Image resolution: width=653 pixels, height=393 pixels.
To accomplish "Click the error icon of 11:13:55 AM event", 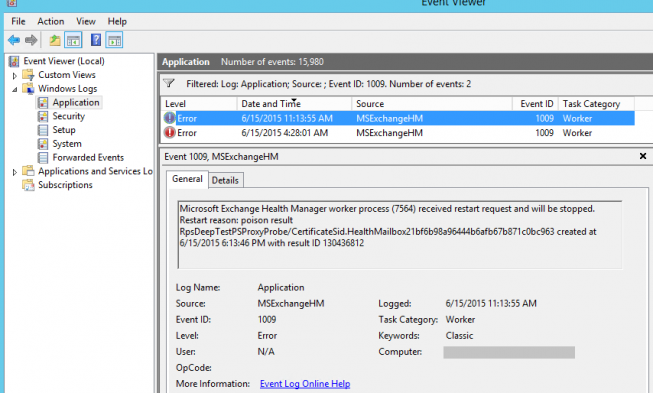I will (169, 118).
